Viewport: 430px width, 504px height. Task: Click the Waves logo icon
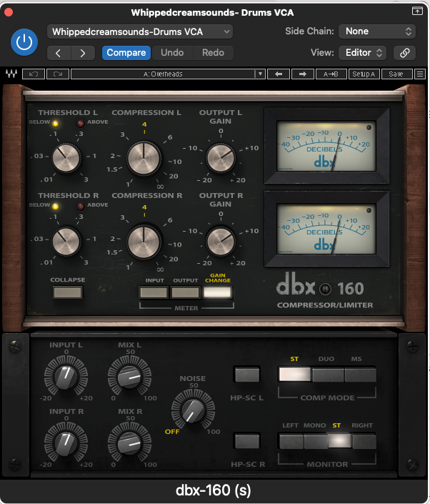coord(11,74)
